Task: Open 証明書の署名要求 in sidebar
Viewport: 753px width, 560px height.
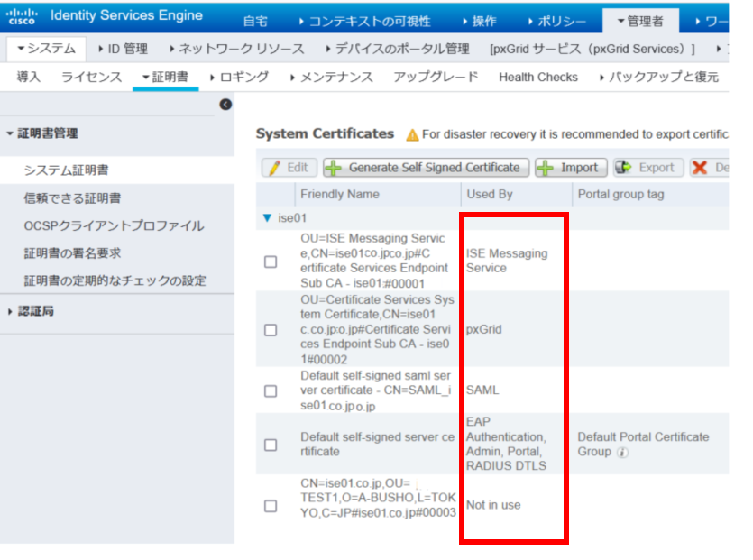Action: click(72, 253)
